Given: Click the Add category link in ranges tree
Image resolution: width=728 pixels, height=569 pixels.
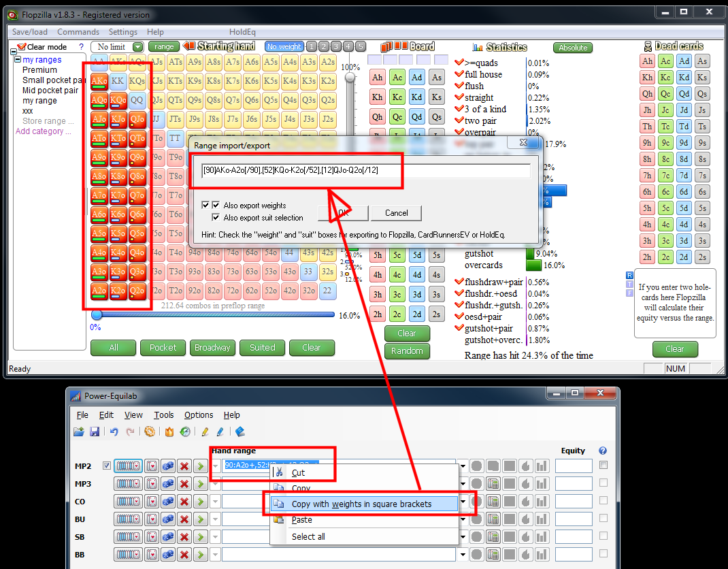Looking at the screenshot, I should click(x=43, y=131).
